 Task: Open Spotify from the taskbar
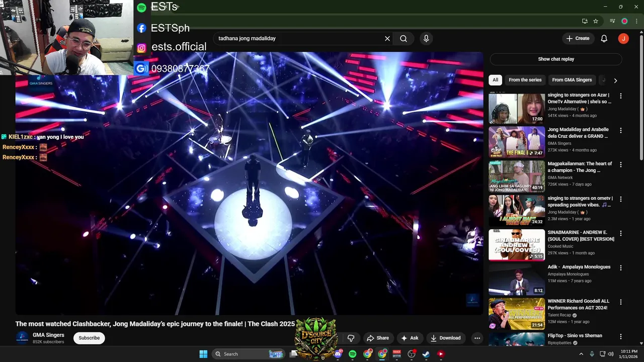point(353,354)
